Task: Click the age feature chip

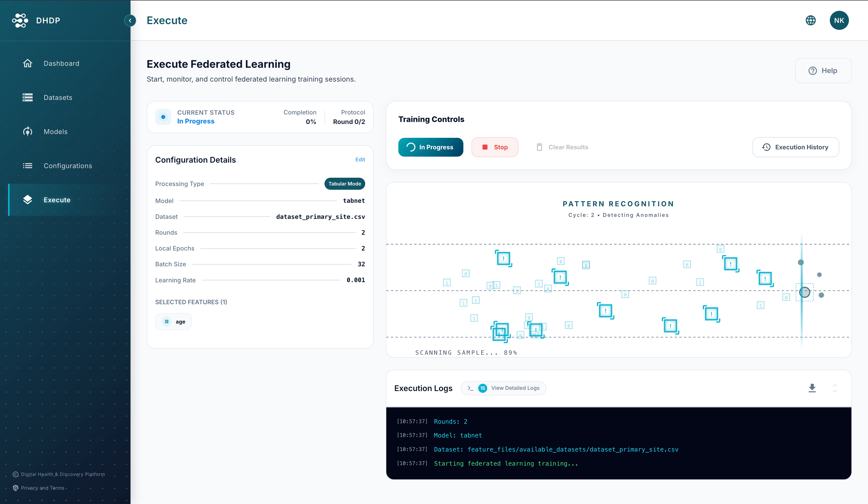Action: coord(174,322)
